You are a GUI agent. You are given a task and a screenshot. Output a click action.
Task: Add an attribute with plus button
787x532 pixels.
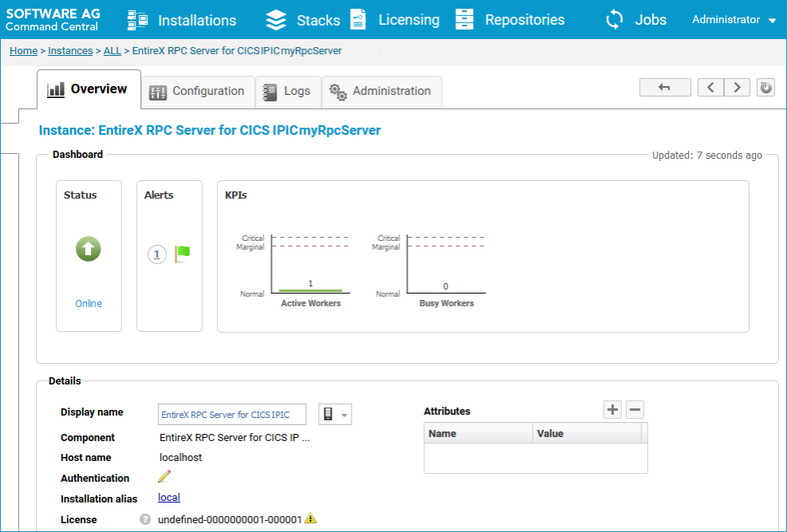[612, 409]
